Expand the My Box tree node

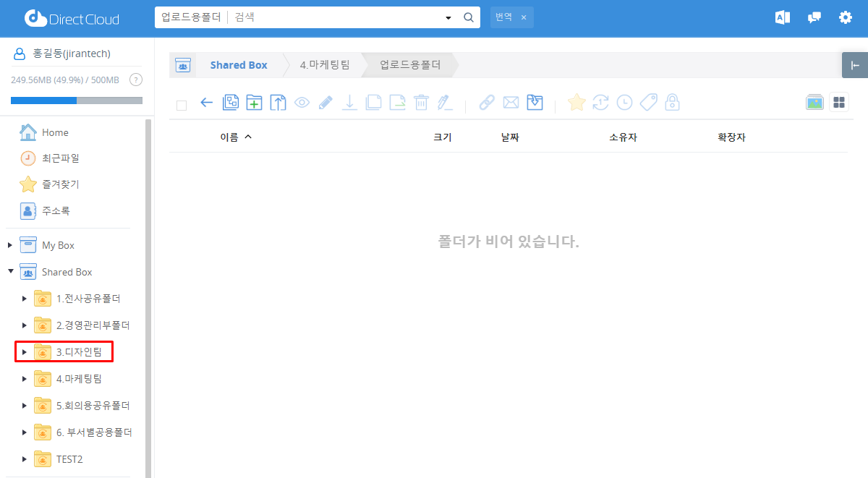pyautogui.click(x=10, y=245)
